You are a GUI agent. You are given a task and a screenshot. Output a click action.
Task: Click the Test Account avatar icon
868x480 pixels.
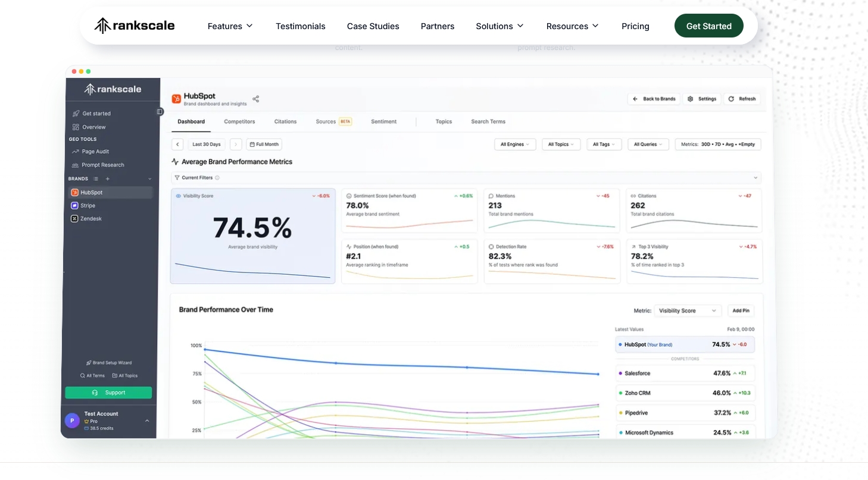click(x=72, y=421)
